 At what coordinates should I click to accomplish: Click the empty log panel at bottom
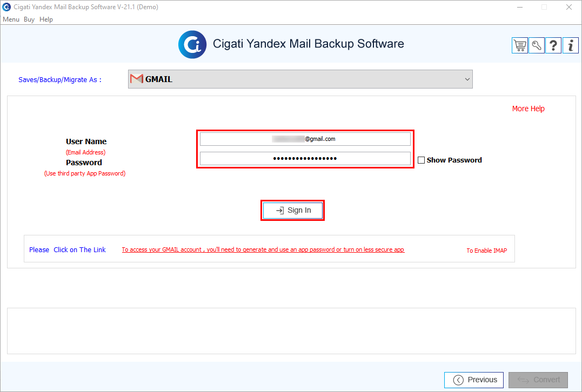click(291, 331)
